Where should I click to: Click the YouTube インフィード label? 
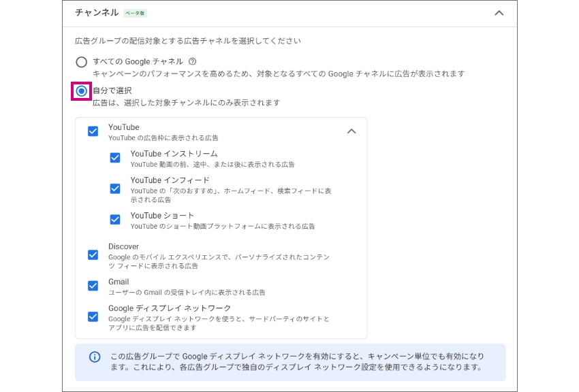(170, 180)
